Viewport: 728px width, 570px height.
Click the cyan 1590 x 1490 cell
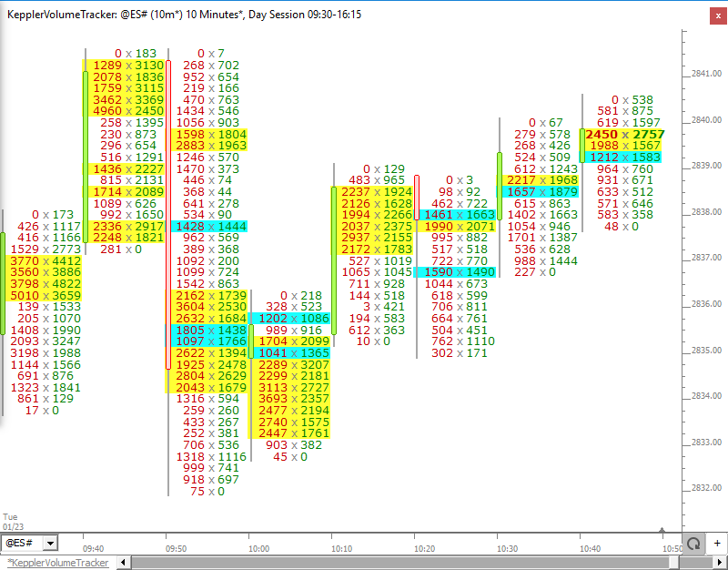[x=459, y=272]
